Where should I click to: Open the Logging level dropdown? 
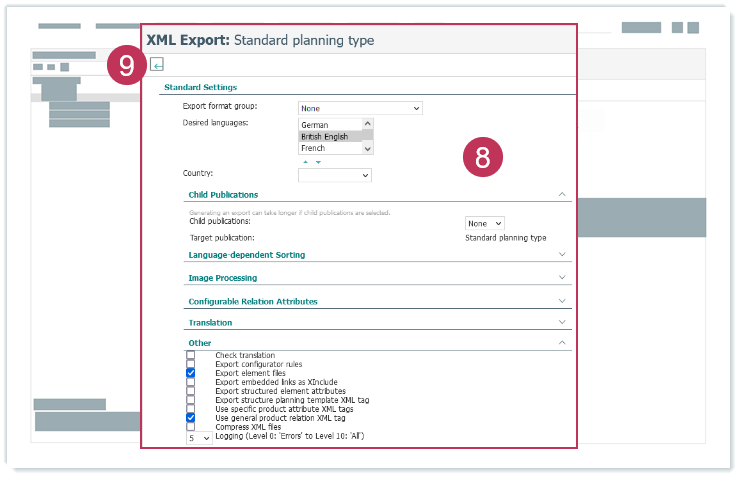(199, 438)
